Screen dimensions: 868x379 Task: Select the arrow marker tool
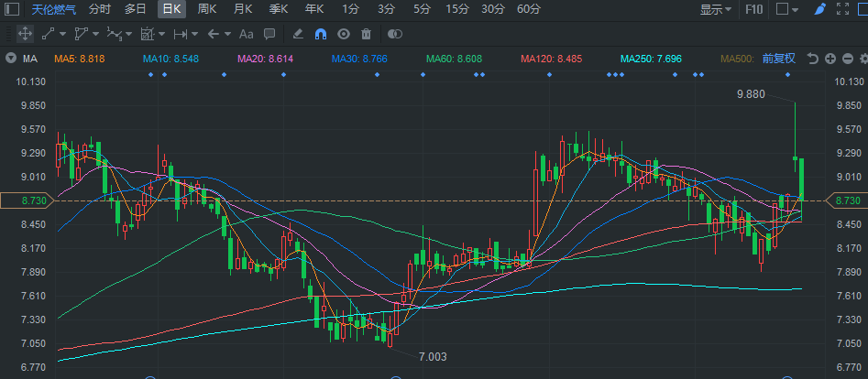[x=214, y=34]
